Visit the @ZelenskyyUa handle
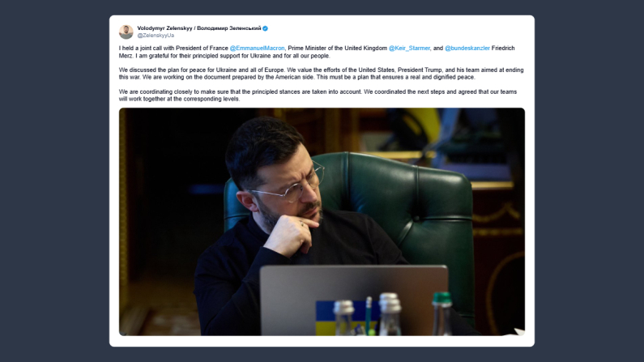The image size is (644, 362). [156, 36]
